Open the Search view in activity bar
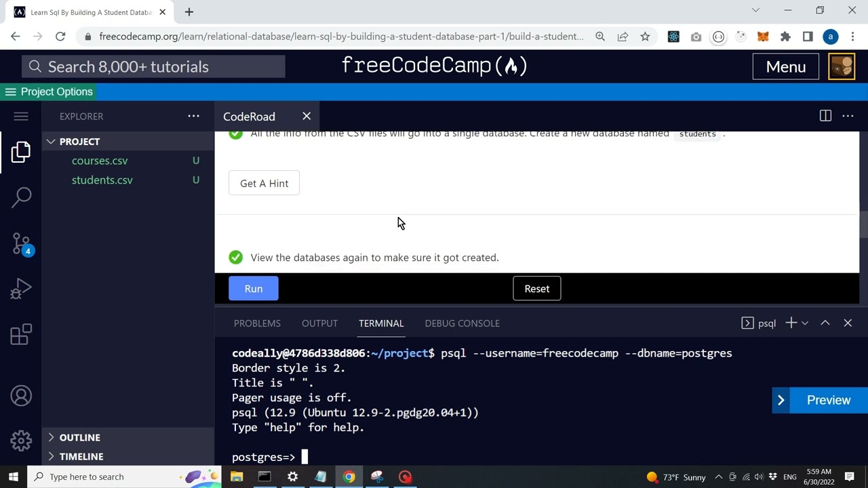Viewport: 868px width, 488px height. pos(21,197)
